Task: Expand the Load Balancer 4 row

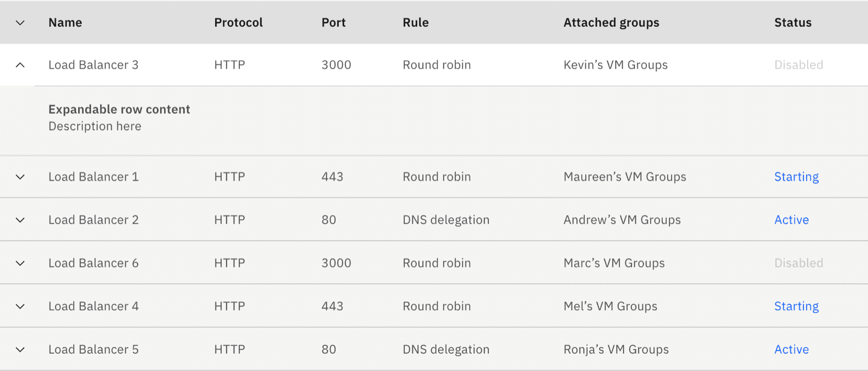Action: (20, 306)
